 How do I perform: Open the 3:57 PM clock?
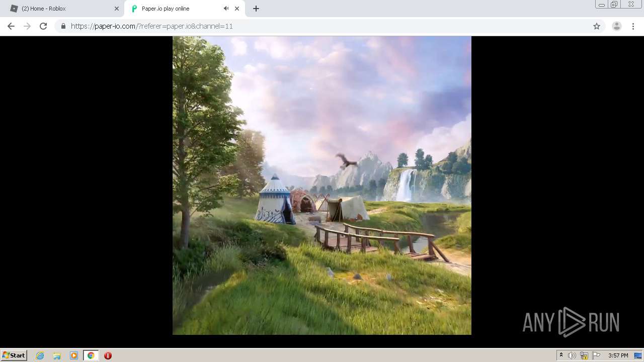point(618,355)
